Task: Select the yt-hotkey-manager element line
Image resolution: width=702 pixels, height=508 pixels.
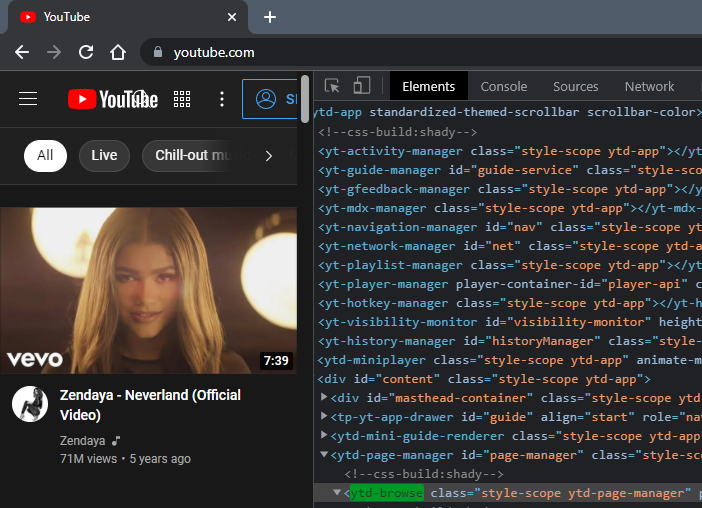Action: 508,303
